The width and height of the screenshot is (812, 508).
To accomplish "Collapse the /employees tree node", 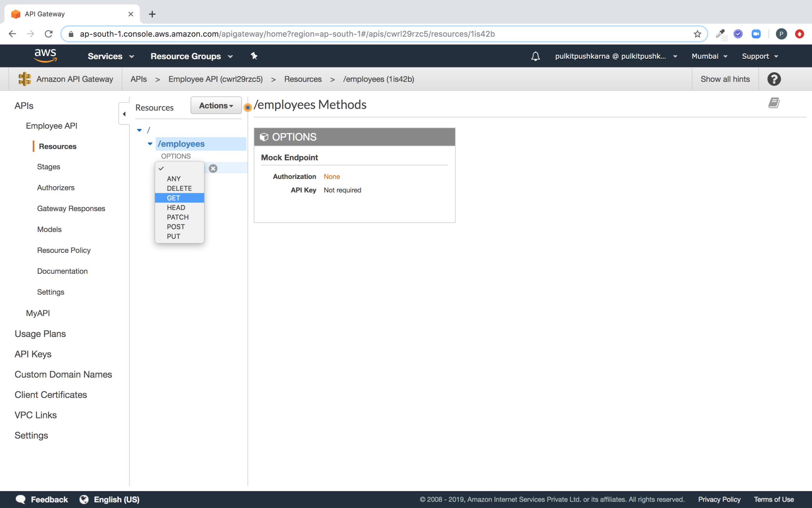I will pyautogui.click(x=150, y=144).
